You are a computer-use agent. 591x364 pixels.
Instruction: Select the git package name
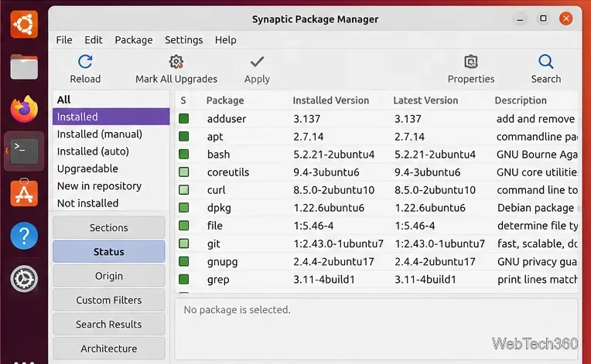click(x=214, y=244)
